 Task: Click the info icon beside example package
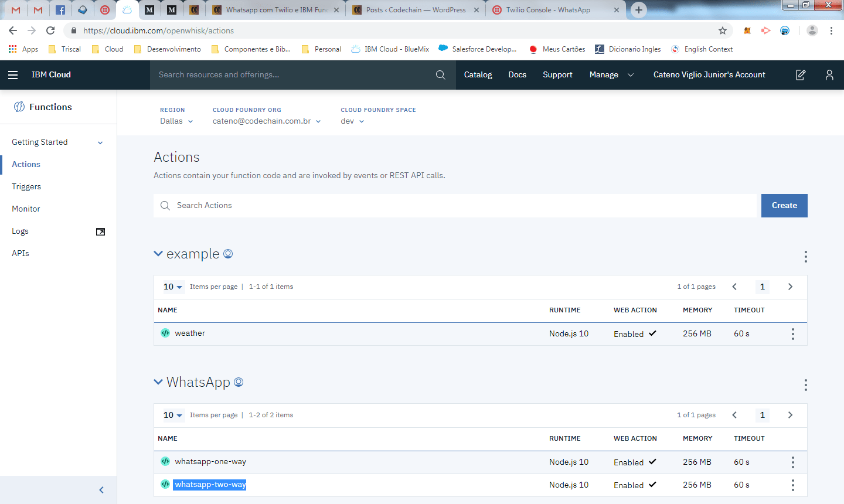(x=229, y=254)
